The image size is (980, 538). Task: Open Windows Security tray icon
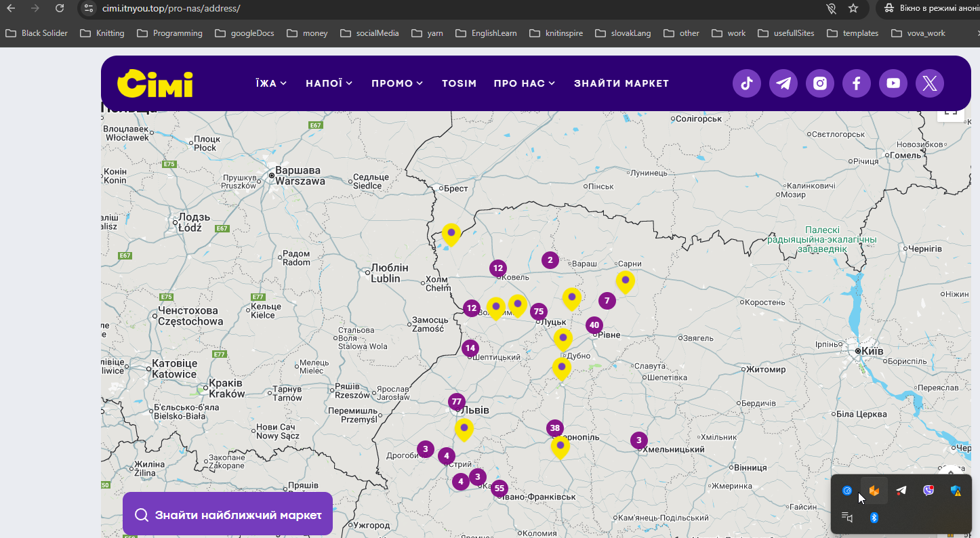pos(956,491)
